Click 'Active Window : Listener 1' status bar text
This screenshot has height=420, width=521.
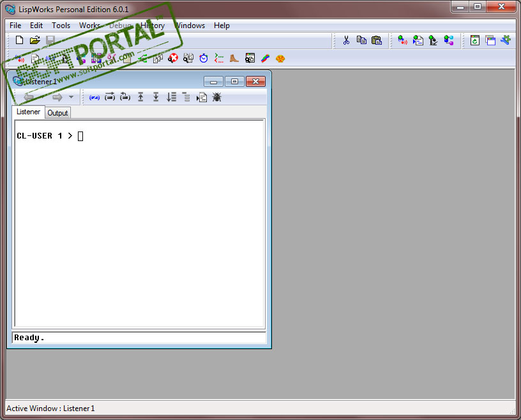pyautogui.click(x=50, y=409)
